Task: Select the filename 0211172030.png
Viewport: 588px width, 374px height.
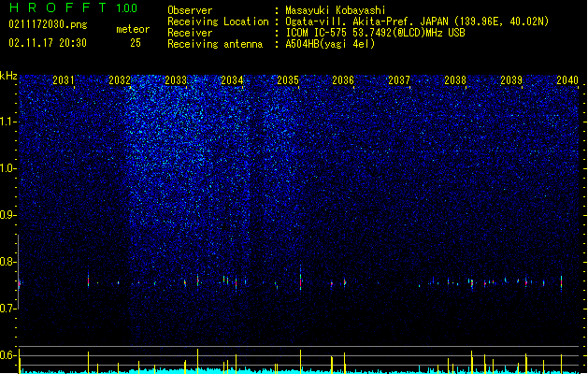Action: [x=48, y=24]
